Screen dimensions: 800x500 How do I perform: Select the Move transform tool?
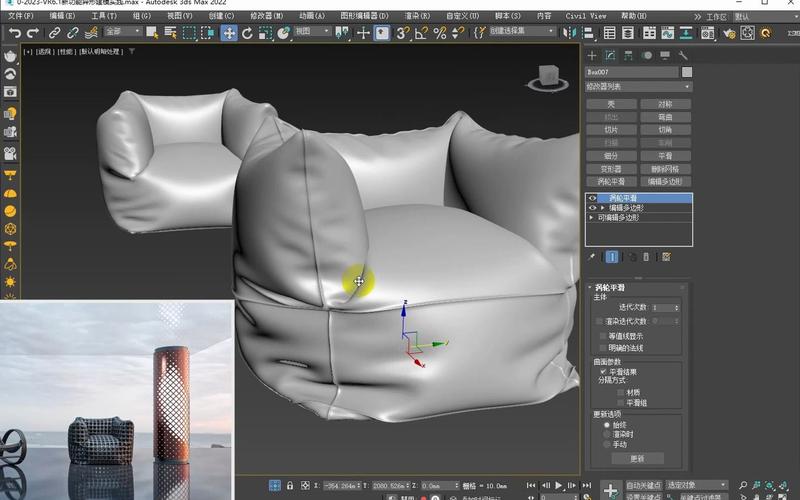click(229, 33)
